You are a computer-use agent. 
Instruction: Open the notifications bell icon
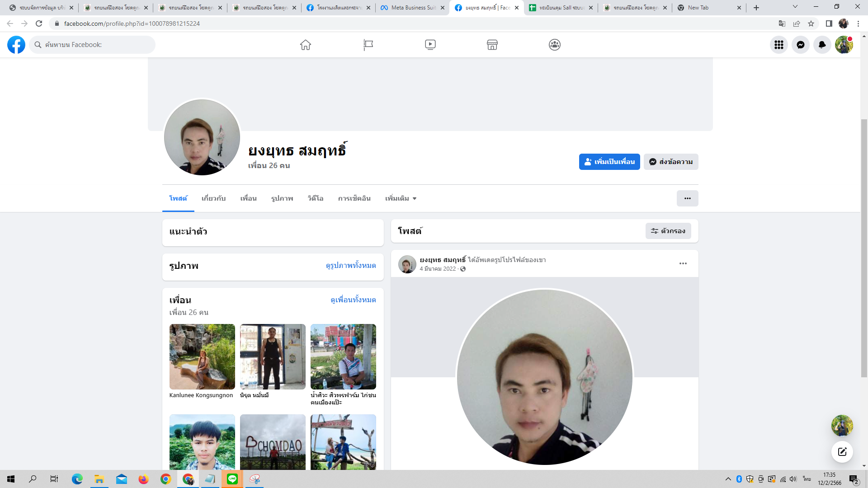pos(822,45)
